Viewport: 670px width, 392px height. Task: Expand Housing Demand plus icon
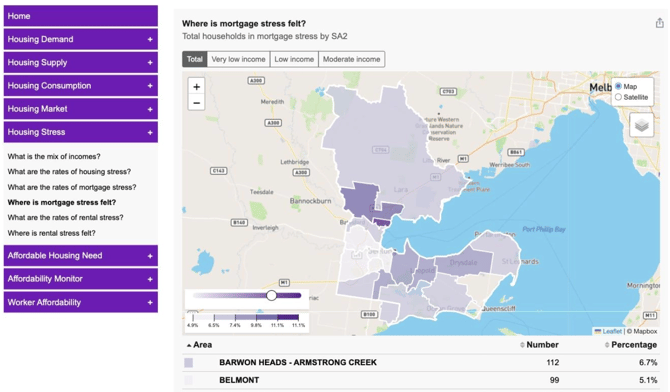point(150,39)
